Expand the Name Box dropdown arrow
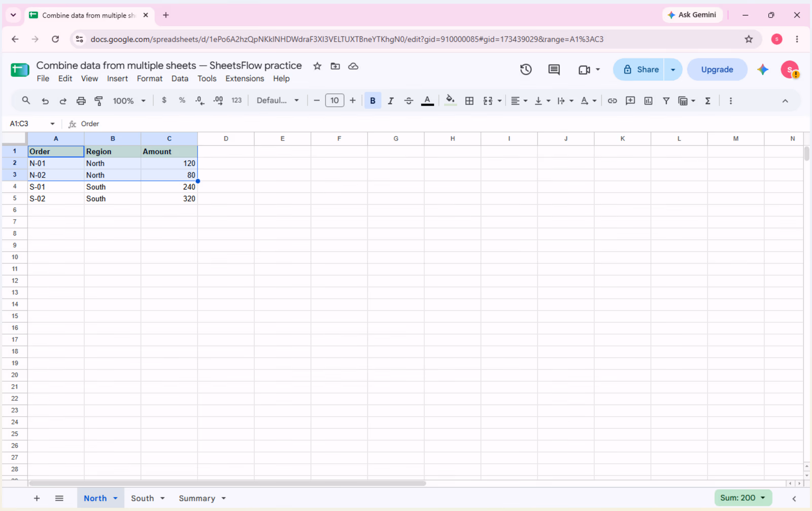The width and height of the screenshot is (812, 511). coord(52,124)
